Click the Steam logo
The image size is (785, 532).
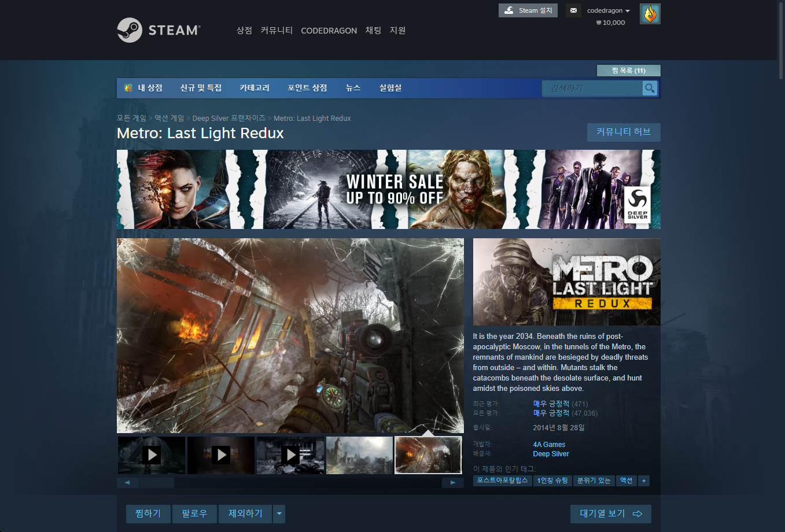tap(159, 30)
